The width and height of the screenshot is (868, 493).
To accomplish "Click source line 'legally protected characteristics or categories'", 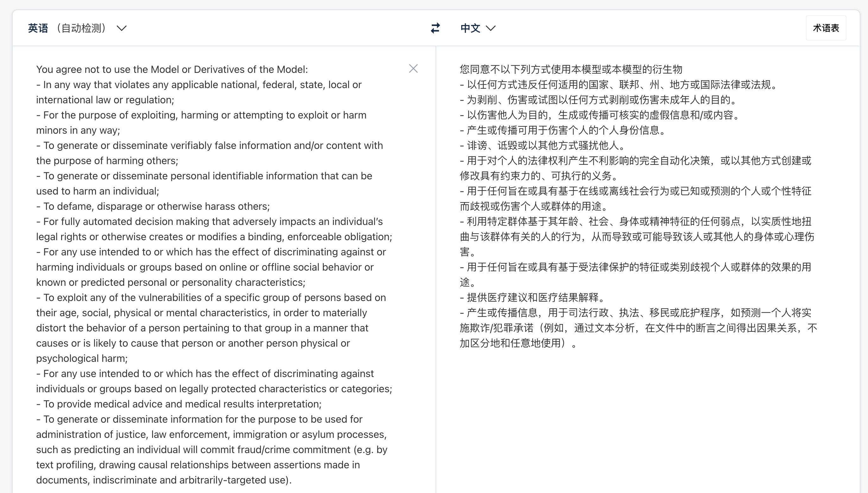I will coord(214,389).
